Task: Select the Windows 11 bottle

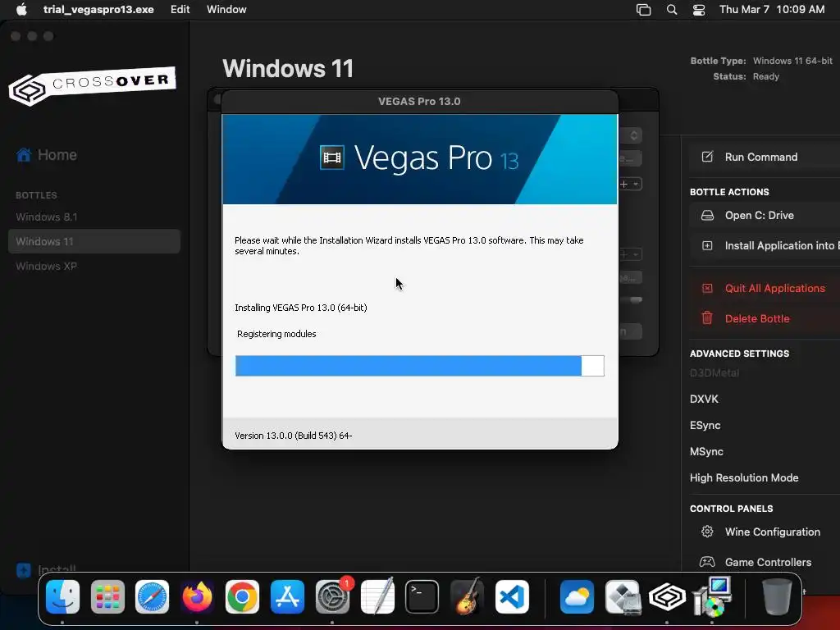Action: (94, 242)
